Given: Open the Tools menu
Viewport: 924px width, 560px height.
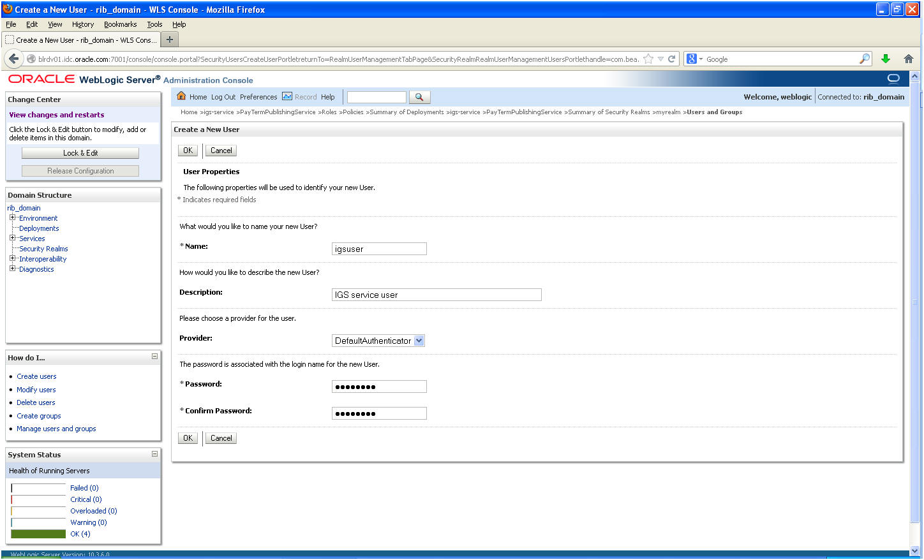Looking at the screenshot, I should (x=154, y=24).
